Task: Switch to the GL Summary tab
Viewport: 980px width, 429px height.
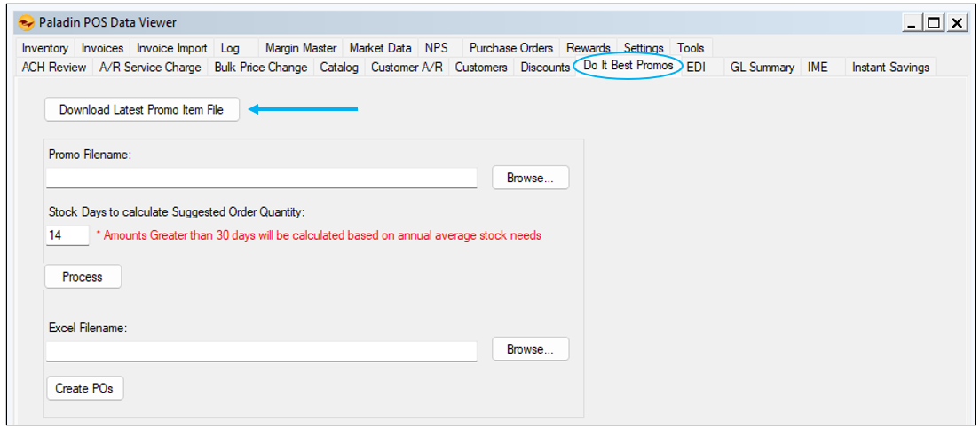Action: (763, 67)
